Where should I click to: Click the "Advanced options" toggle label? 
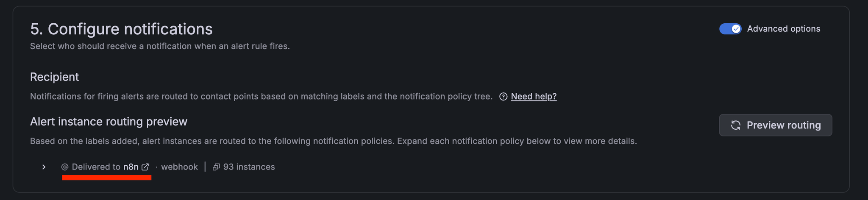[783, 29]
